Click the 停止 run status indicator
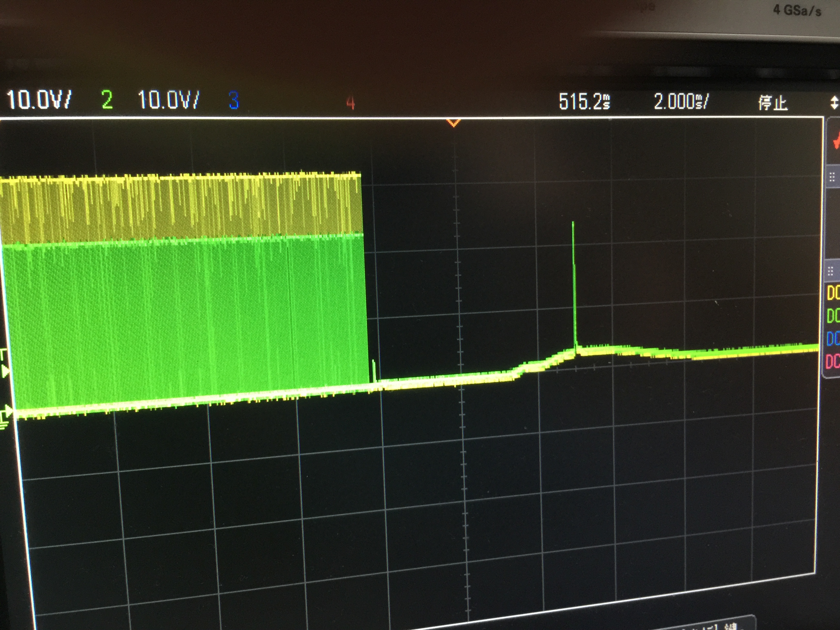 (773, 102)
